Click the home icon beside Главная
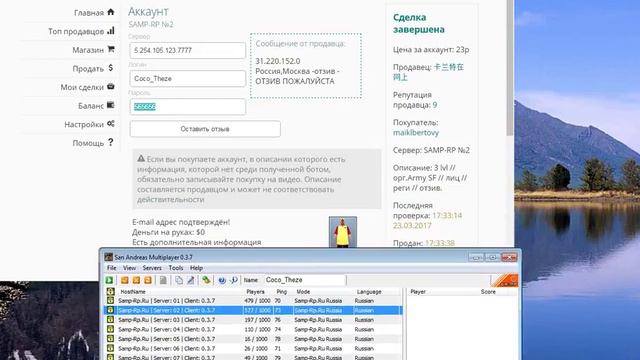 click(x=111, y=12)
